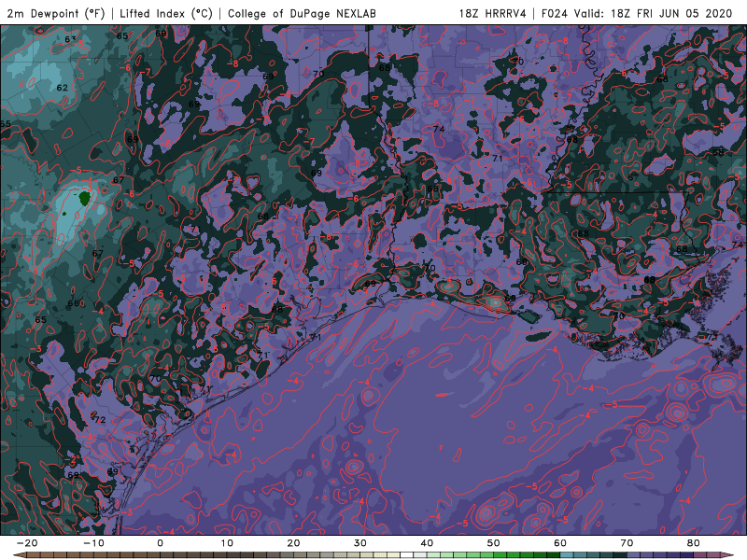Click the "Lifted Index (°C)" title text
Screen dimensions: 747x560
tap(166, 13)
